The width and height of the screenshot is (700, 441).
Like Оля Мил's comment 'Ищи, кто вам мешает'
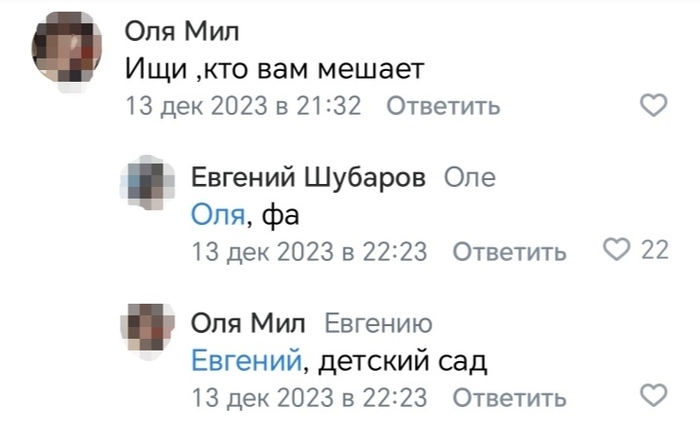(x=653, y=105)
